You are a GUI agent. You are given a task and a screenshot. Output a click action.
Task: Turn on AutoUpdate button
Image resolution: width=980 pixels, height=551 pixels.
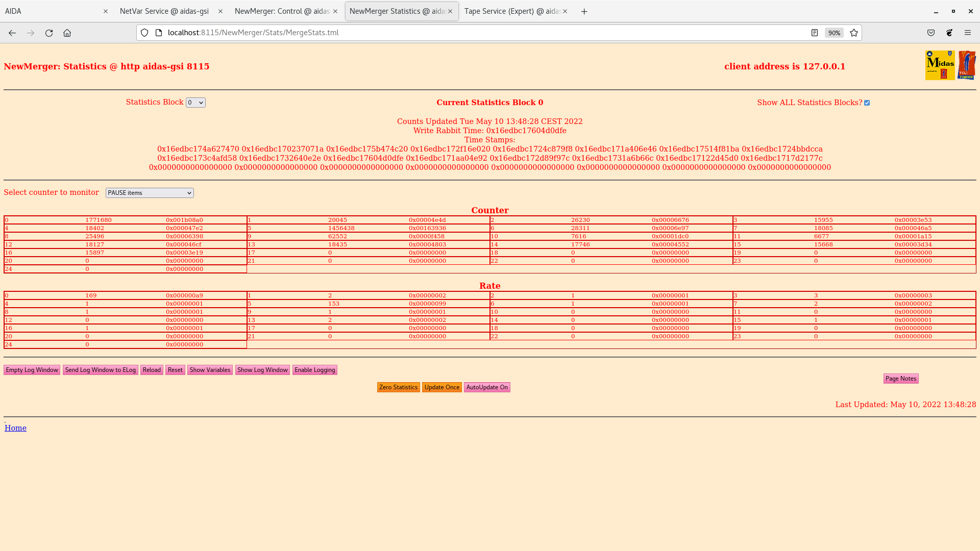[x=486, y=387]
